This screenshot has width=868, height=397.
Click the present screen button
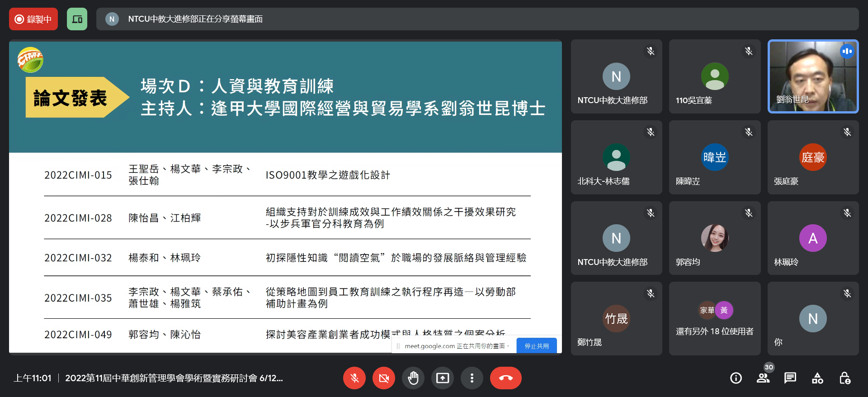click(x=442, y=378)
